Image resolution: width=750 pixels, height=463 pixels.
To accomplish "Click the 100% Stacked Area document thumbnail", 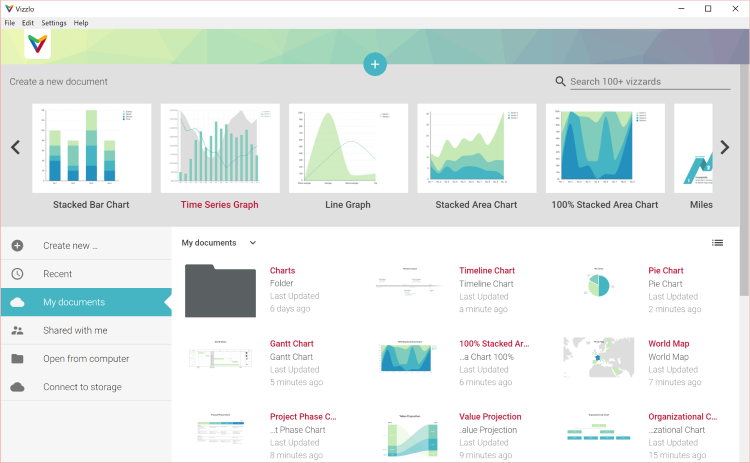I will [x=409, y=357].
